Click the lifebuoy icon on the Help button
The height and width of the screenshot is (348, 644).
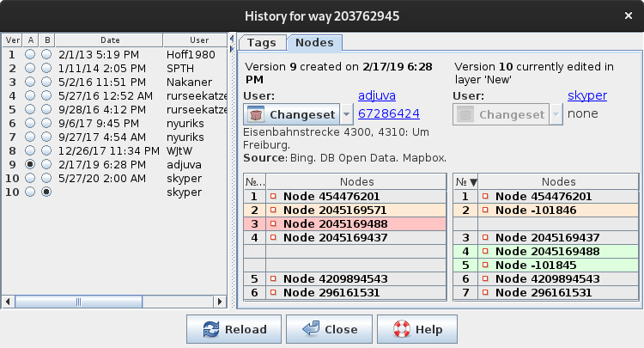401,329
